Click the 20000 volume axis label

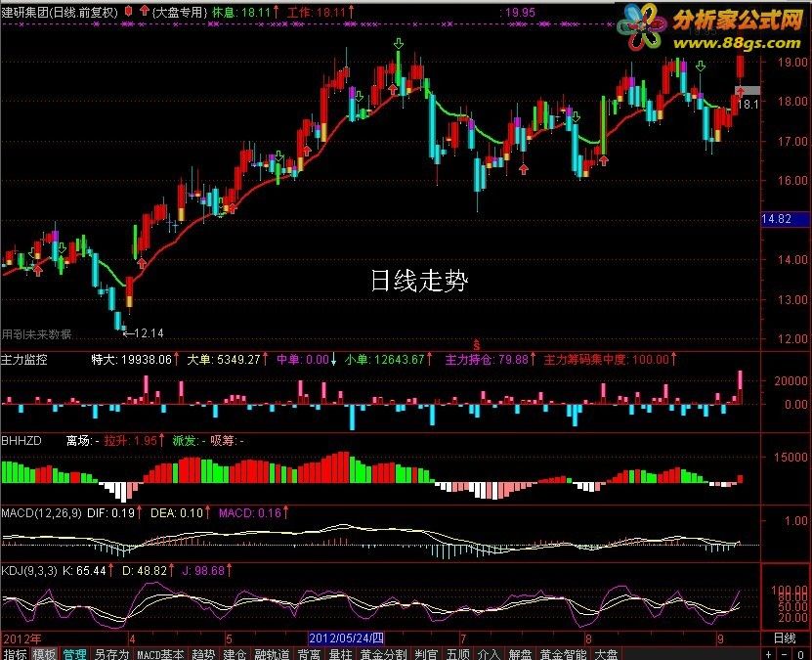point(791,380)
